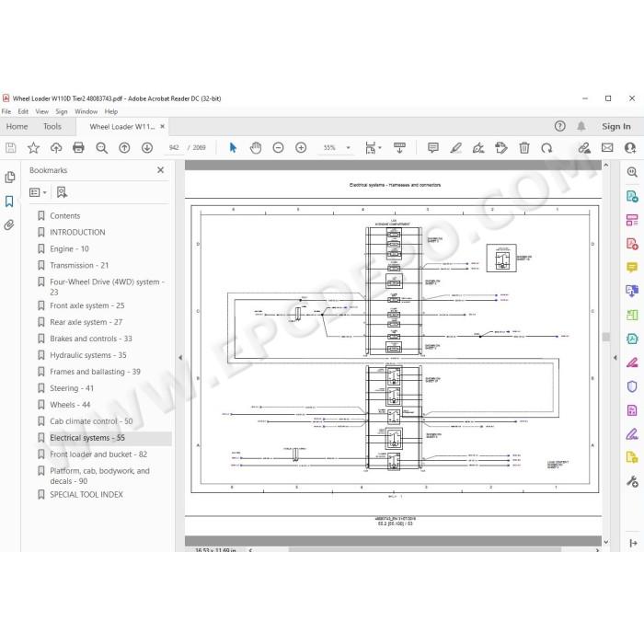Open More Tools wrench icon
The image size is (644, 644).
tap(632, 481)
